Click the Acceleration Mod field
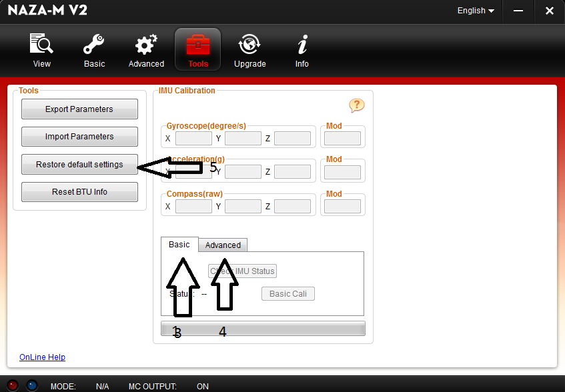This screenshot has width=565, height=392. 343,172
